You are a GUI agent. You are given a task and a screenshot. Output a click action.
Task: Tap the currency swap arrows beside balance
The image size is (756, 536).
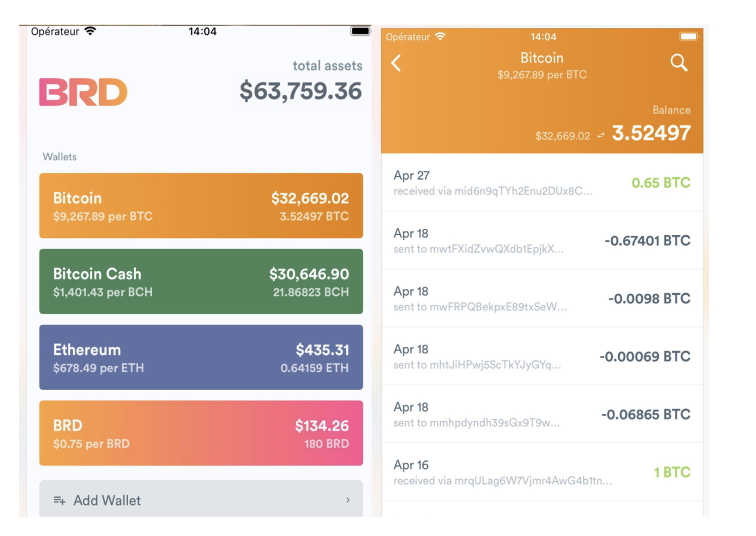[601, 136]
